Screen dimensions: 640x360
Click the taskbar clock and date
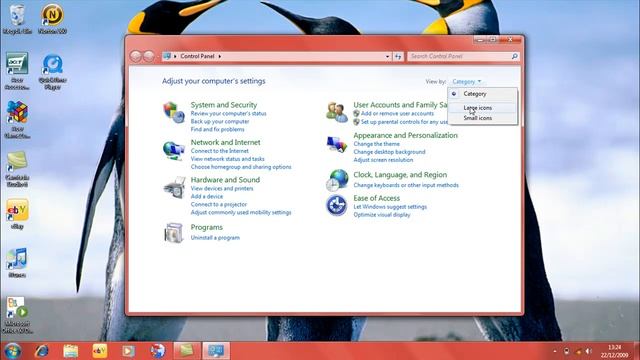pyautogui.click(x=614, y=351)
